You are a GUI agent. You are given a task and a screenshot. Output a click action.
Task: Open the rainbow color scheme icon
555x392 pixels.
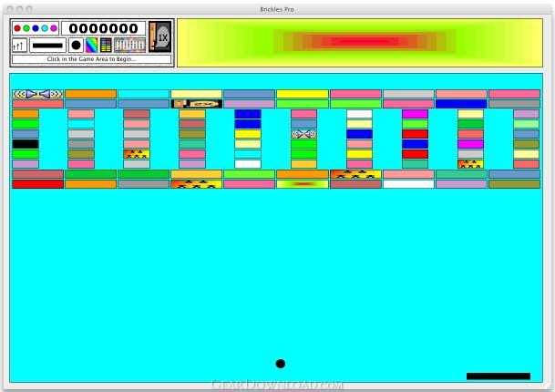92,46
